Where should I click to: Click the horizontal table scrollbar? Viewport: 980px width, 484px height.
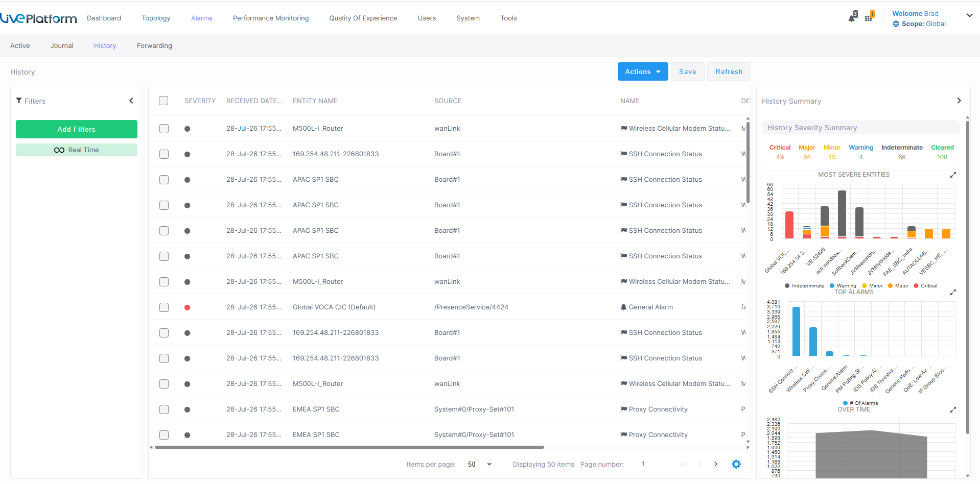click(x=349, y=447)
